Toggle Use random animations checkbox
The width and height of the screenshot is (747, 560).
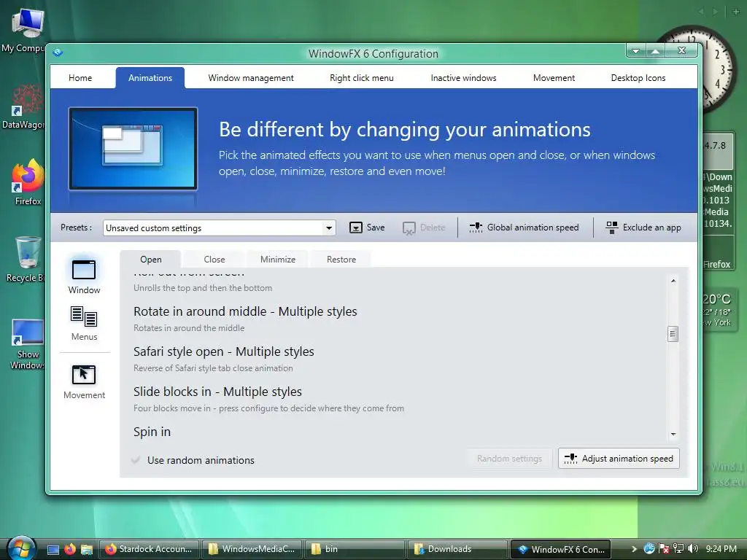(136, 460)
